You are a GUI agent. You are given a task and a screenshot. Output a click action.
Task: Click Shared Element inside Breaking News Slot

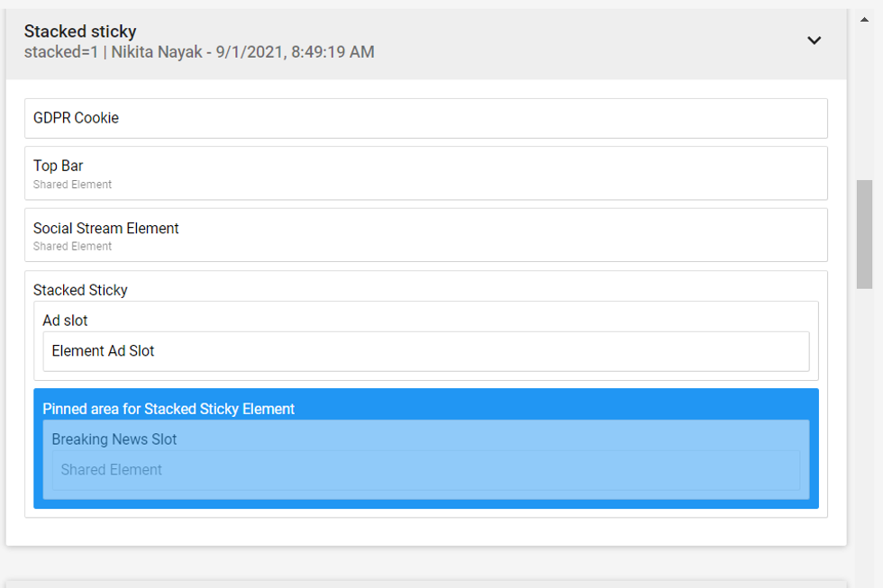pyautogui.click(x=112, y=470)
